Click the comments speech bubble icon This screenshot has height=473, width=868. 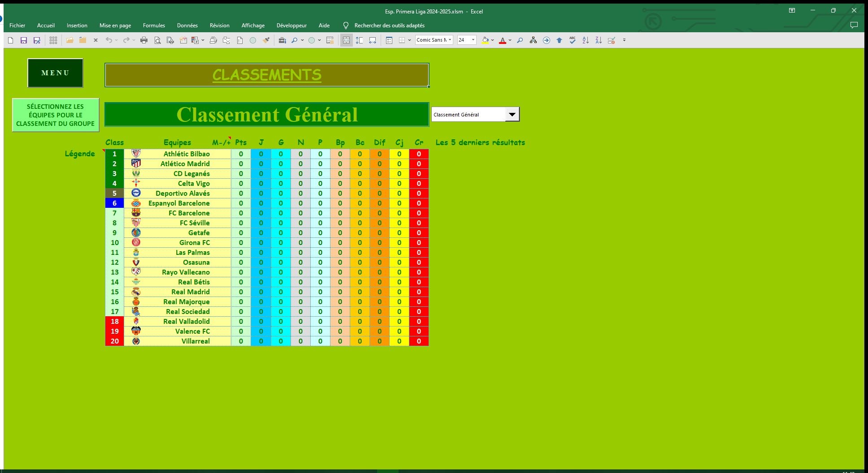coord(854,25)
